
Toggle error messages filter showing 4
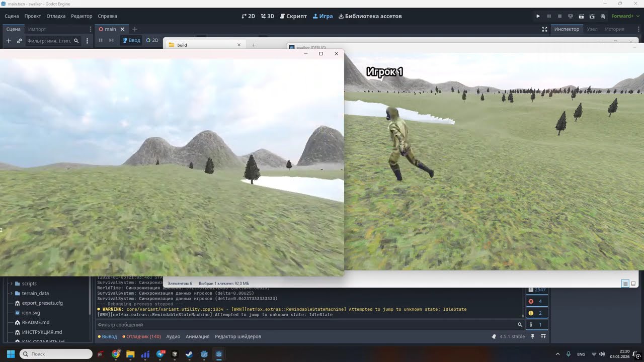536,301
